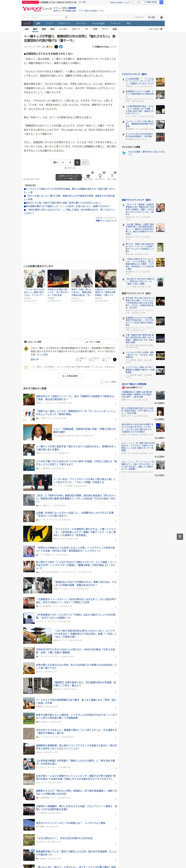The height and width of the screenshot is (868, 186).
Task: Open the 国際 category
Action: pos(44,29)
